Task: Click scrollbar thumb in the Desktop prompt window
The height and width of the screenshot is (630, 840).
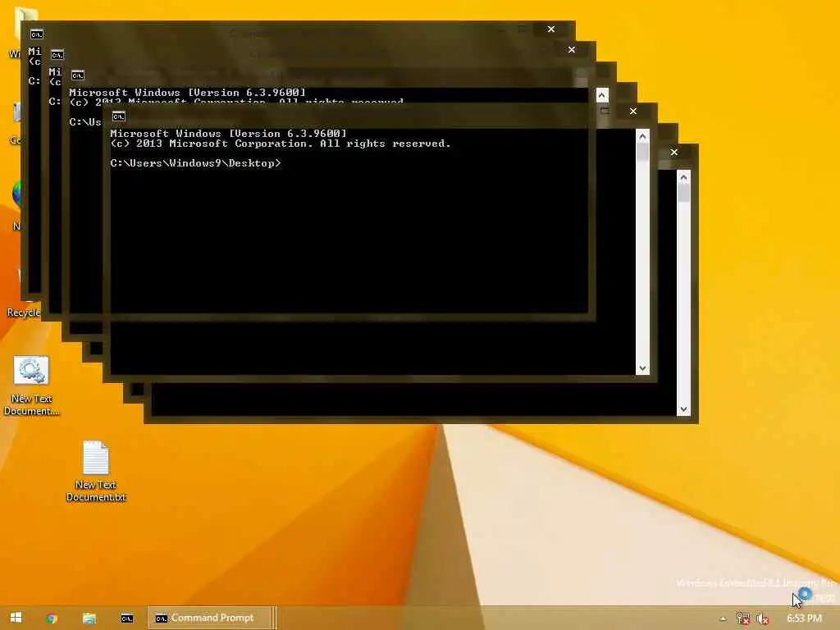Action: click(643, 152)
